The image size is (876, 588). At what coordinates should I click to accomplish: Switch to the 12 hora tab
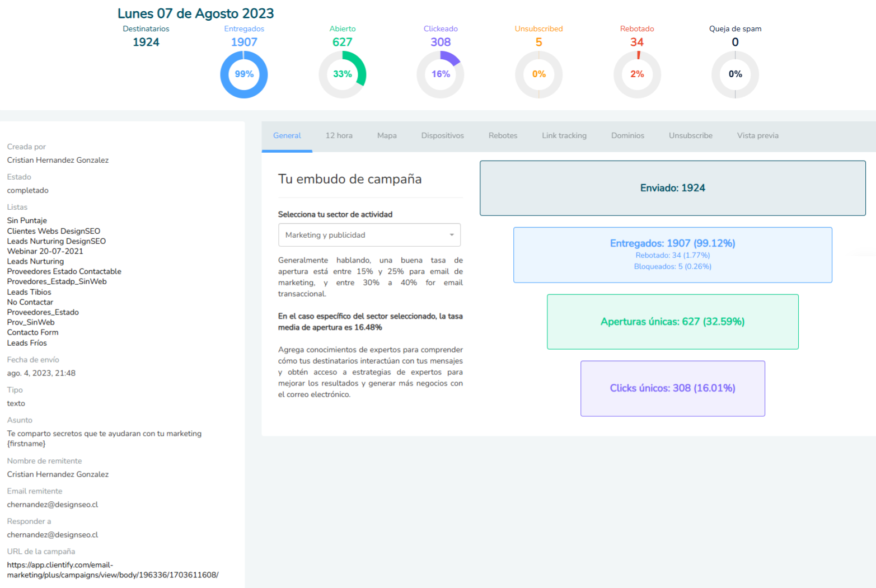tap(339, 135)
